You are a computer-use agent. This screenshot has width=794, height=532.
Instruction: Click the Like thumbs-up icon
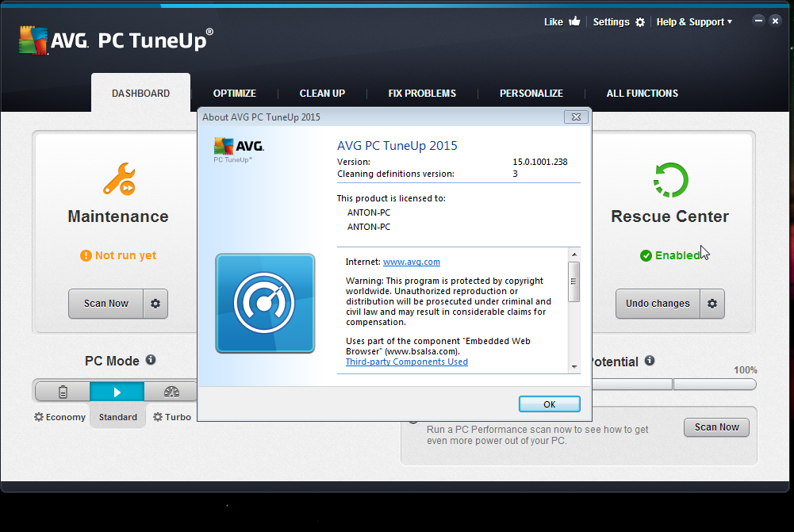click(574, 21)
